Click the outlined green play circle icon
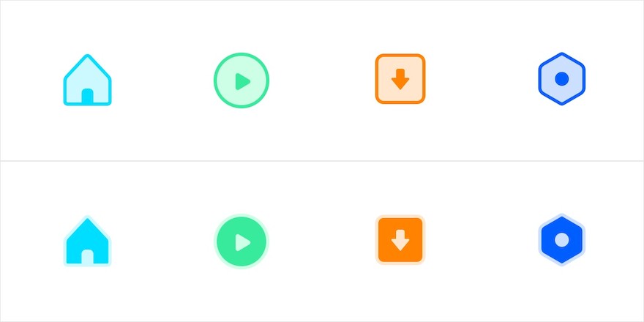The image size is (644, 322). tap(241, 80)
